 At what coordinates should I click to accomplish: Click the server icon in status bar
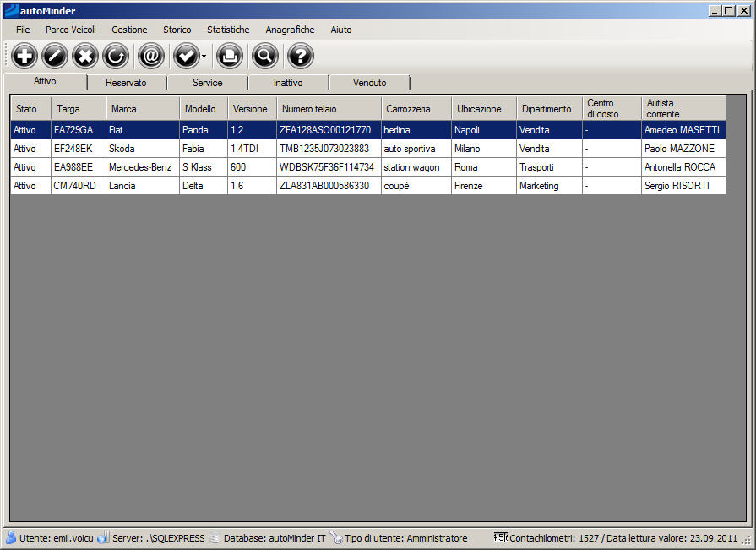103,537
